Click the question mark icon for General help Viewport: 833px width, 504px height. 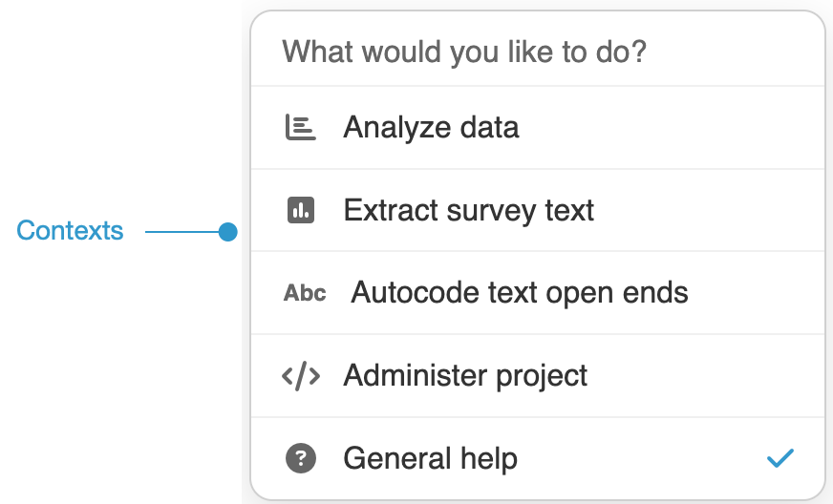301,458
